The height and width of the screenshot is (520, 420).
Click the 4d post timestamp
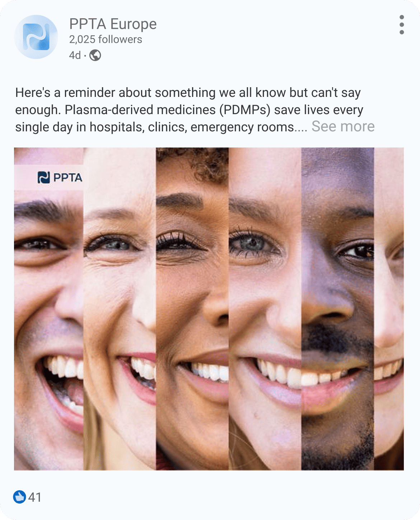tap(75, 55)
